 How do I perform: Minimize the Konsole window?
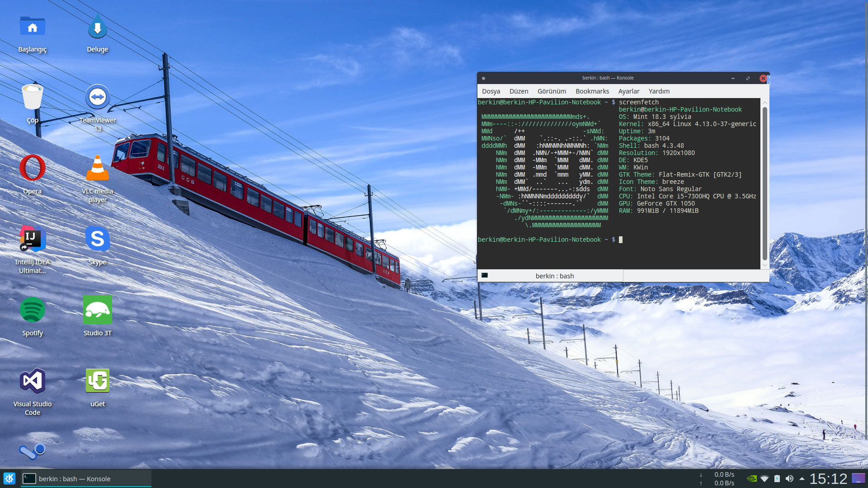[733, 78]
